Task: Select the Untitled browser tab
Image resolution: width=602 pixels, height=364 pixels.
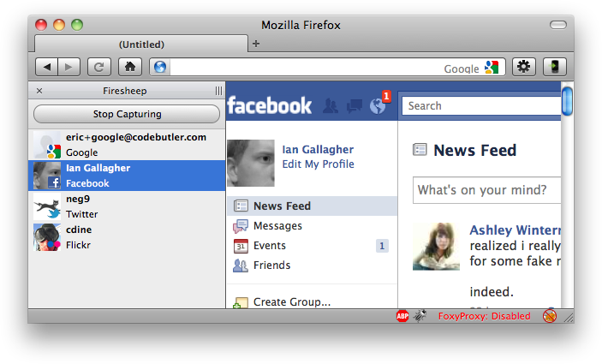Action: [x=141, y=44]
